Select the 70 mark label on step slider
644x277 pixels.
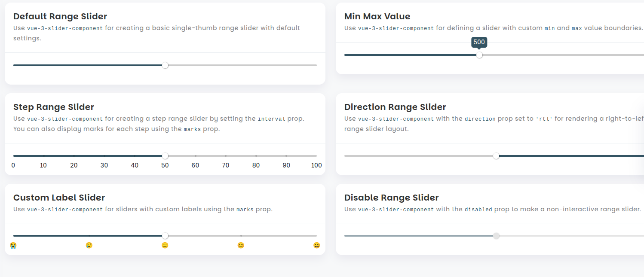[x=226, y=165]
